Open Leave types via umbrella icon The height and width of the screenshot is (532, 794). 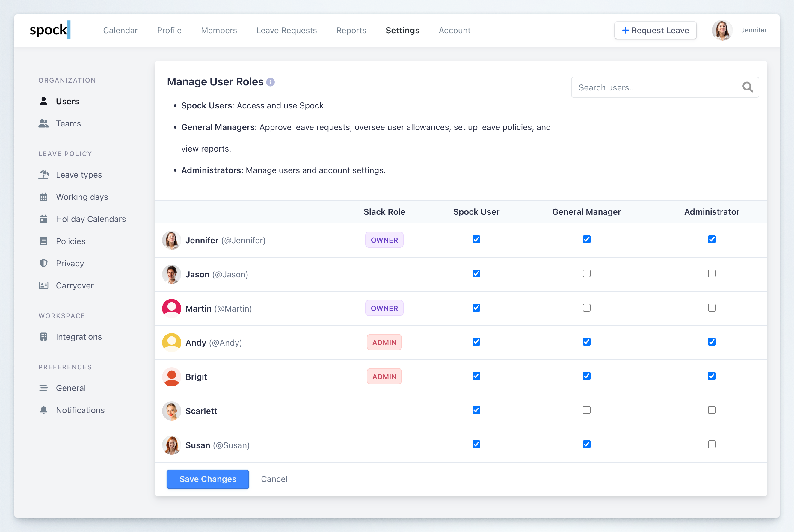click(x=43, y=175)
